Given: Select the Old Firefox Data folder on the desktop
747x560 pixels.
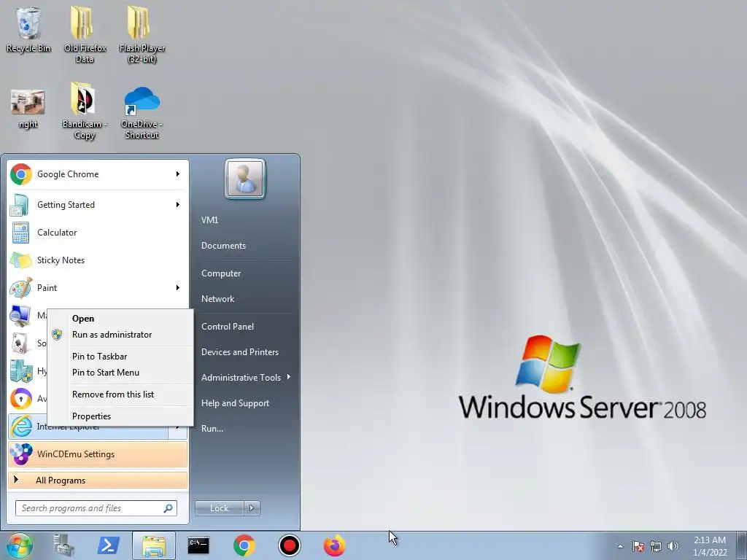Looking at the screenshot, I should click(x=85, y=34).
